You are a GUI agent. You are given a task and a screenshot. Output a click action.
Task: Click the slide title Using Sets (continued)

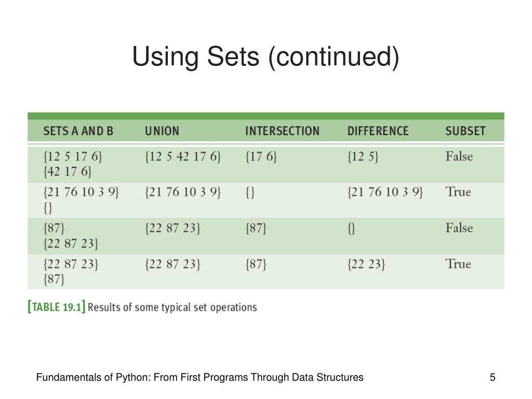[265, 57]
